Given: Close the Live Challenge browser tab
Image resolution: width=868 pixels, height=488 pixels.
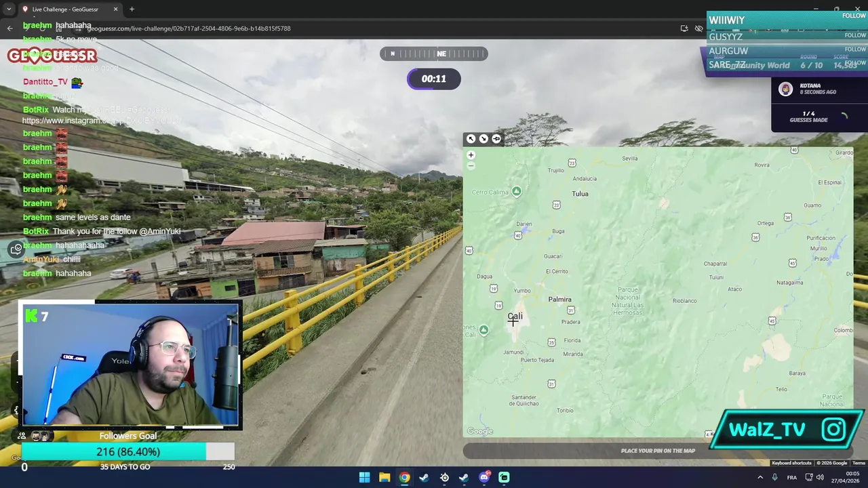Looking at the screenshot, I should (x=115, y=9).
